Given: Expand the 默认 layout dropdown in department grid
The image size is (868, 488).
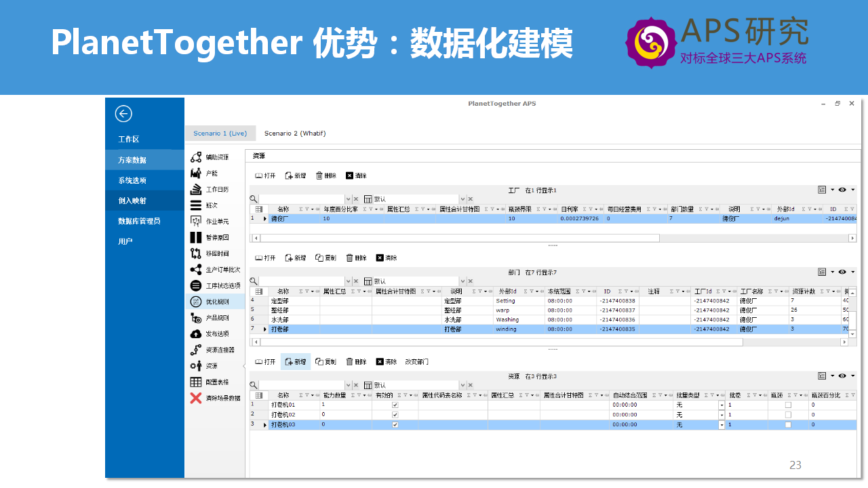Looking at the screenshot, I should tap(462, 281).
